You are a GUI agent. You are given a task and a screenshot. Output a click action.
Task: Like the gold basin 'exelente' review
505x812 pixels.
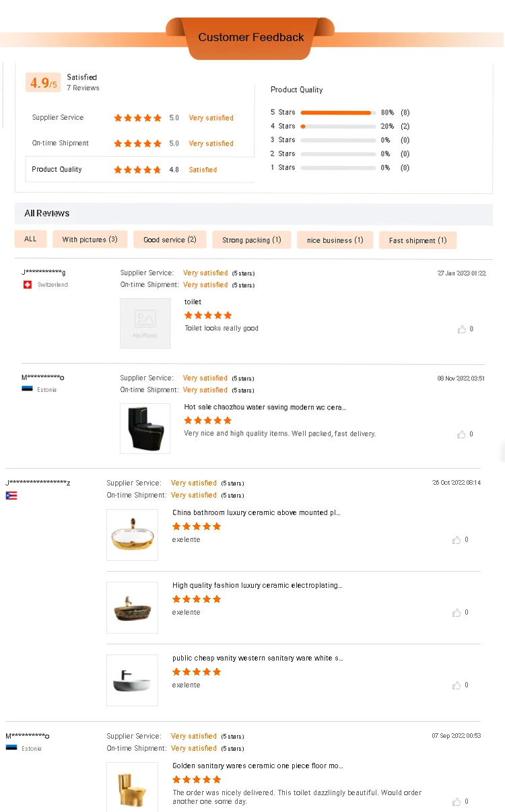pyautogui.click(x=457, y=540)
